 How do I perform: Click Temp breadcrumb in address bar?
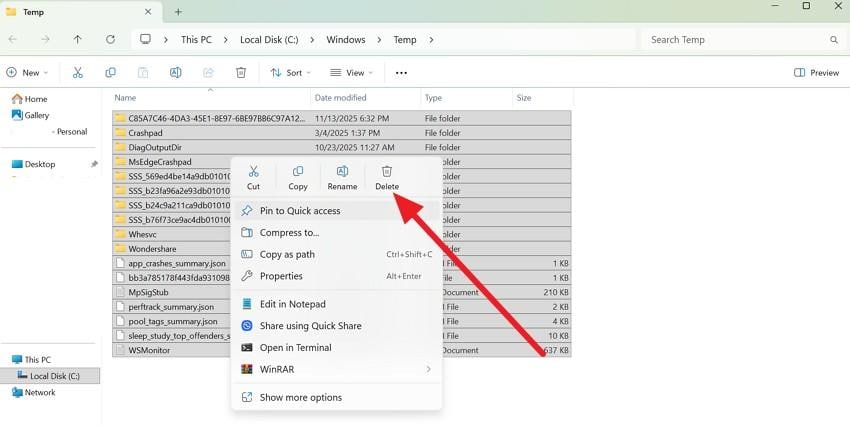[x=405, y=40]
